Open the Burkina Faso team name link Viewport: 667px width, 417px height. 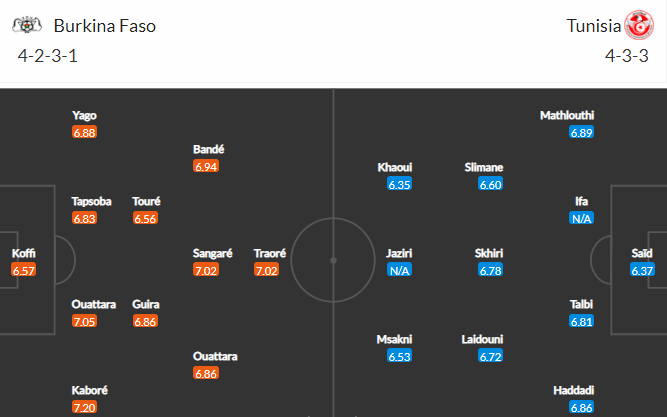[x=105, y=26]
